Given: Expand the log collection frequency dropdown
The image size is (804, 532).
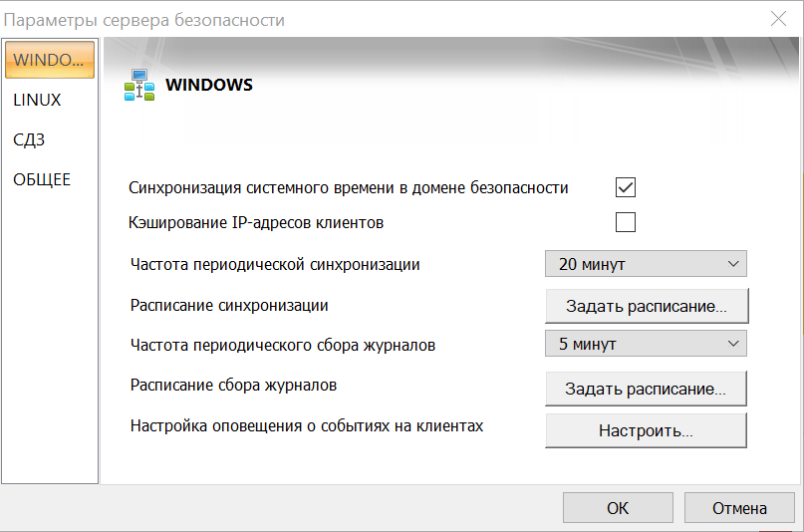Looking at the screenshot, I should click(x=646, y=344).
